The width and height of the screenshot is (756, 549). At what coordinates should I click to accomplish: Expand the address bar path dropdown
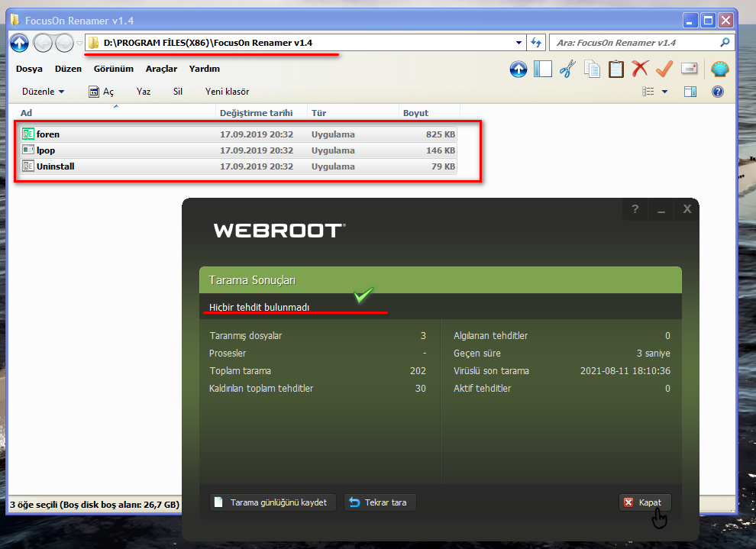tap(519, 43)
